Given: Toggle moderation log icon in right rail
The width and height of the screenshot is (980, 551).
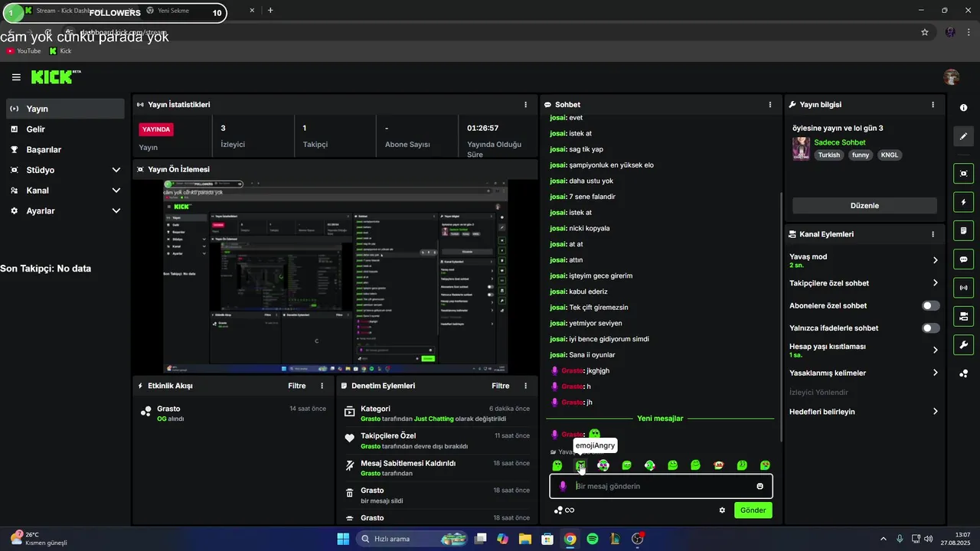Looking at the screenshot, I should coord(964,230).
